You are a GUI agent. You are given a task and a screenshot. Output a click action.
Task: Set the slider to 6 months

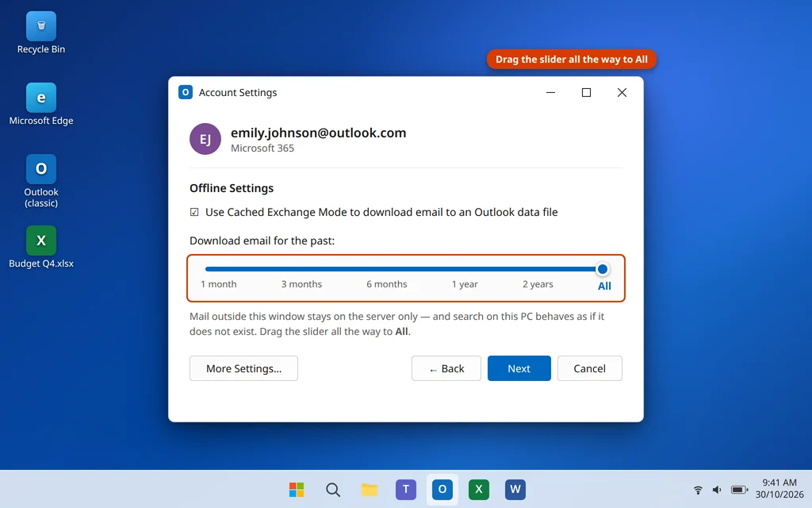[387, 284]
